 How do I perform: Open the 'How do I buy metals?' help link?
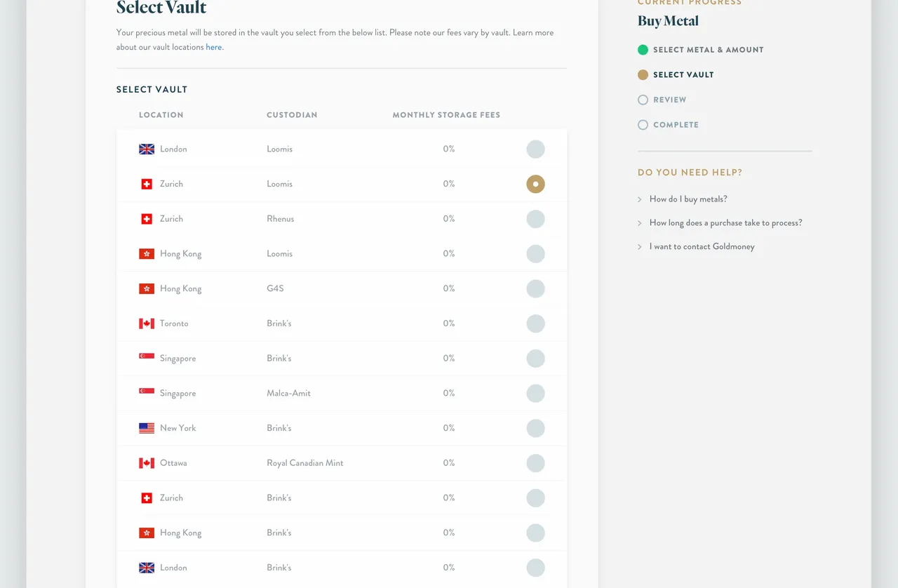pyautogui.click(x=688, y=199)
